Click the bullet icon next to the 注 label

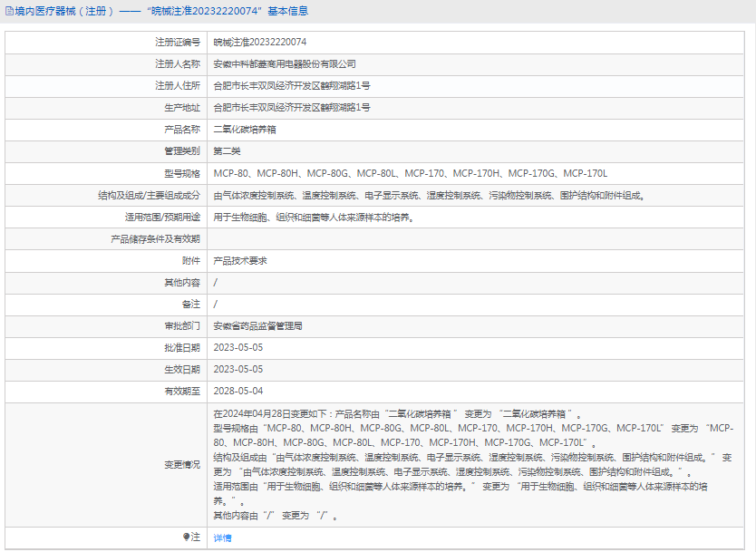[x=186, y=537]
